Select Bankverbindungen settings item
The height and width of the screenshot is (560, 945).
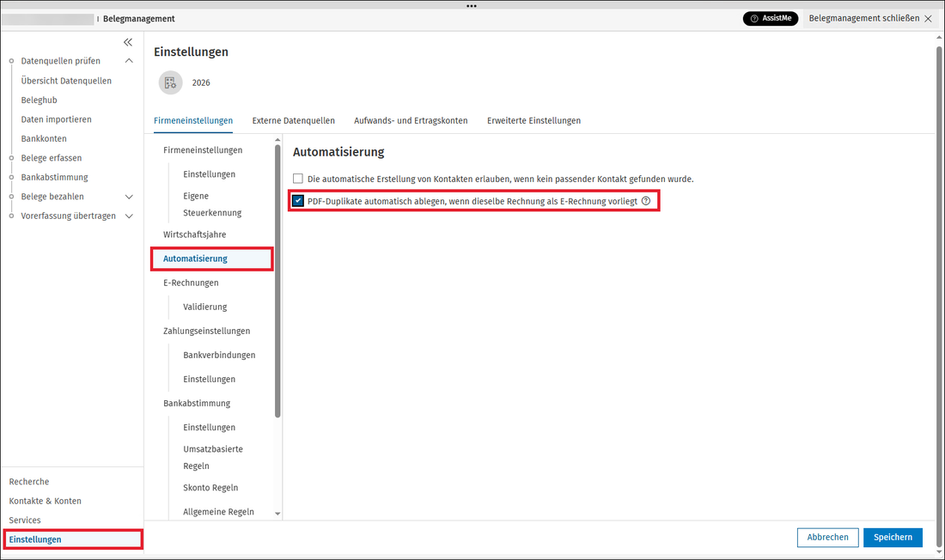[x=219, y=355]
